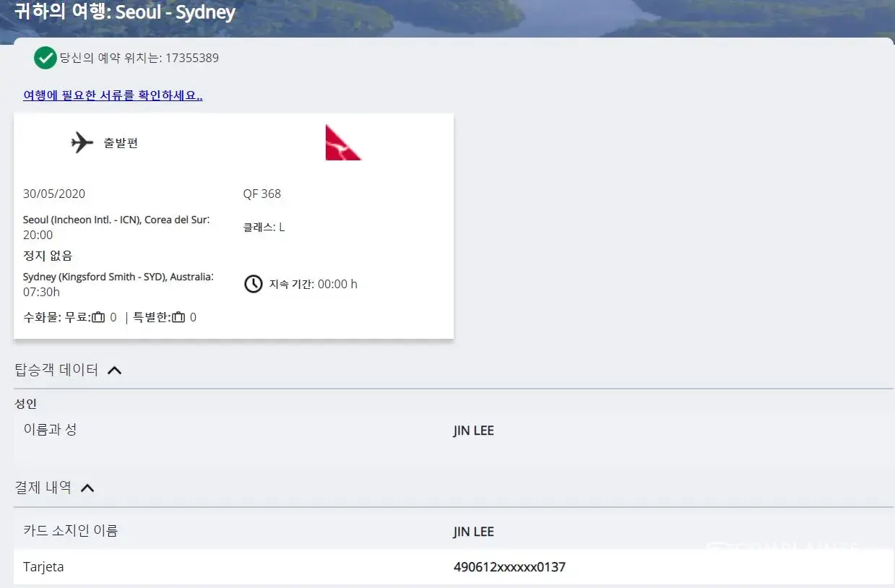This screenshot has width=895, height=588.
Task: Click the Qantas airline logo
Action: (342, 142)
